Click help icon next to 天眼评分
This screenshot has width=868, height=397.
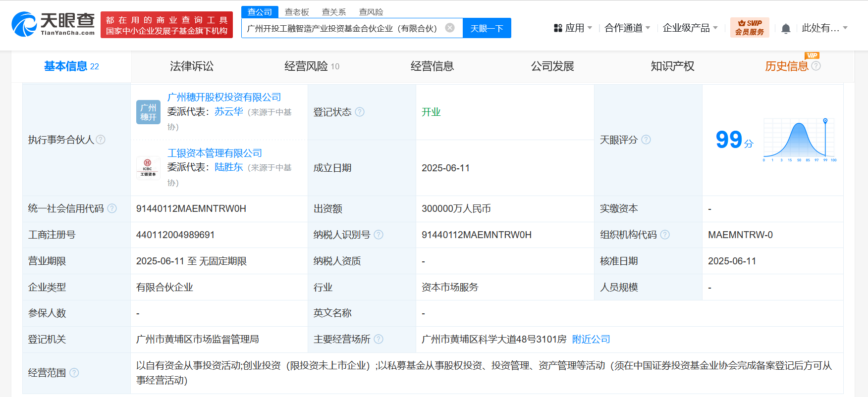(x=646, y=140)
